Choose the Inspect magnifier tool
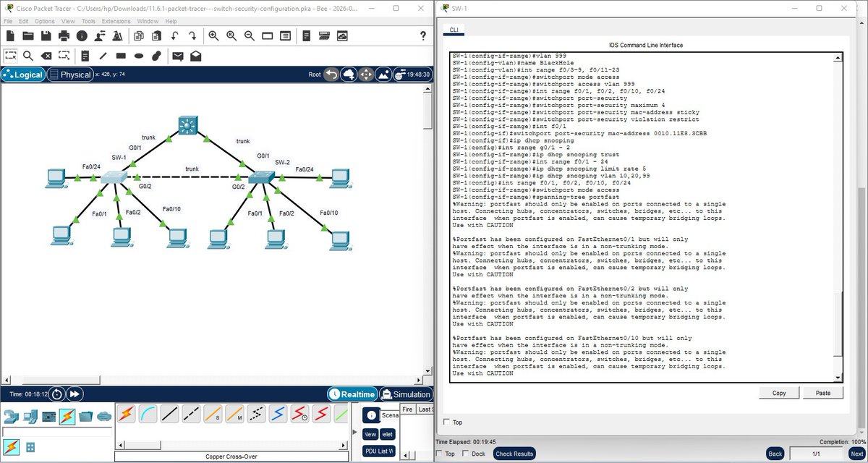This screenshot has height=463, width=868. pyautogui.click(x=28, y=55)
